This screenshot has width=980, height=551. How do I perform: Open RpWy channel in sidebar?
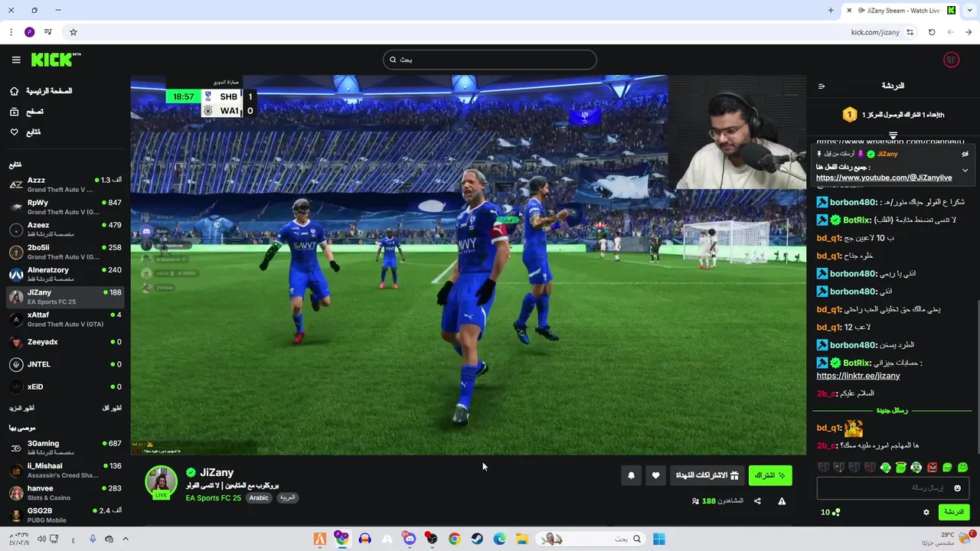tap(65, 207)
